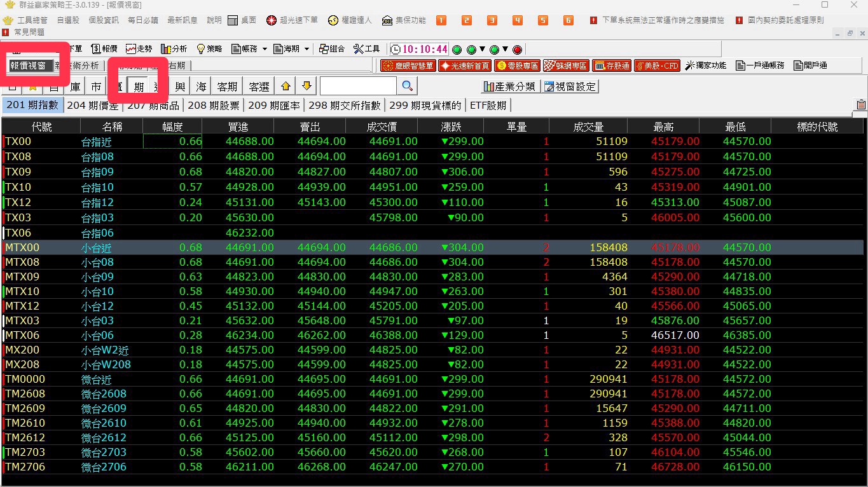Open the 開戶通 account opening item
868x487 pixels.
pos(809,65)
